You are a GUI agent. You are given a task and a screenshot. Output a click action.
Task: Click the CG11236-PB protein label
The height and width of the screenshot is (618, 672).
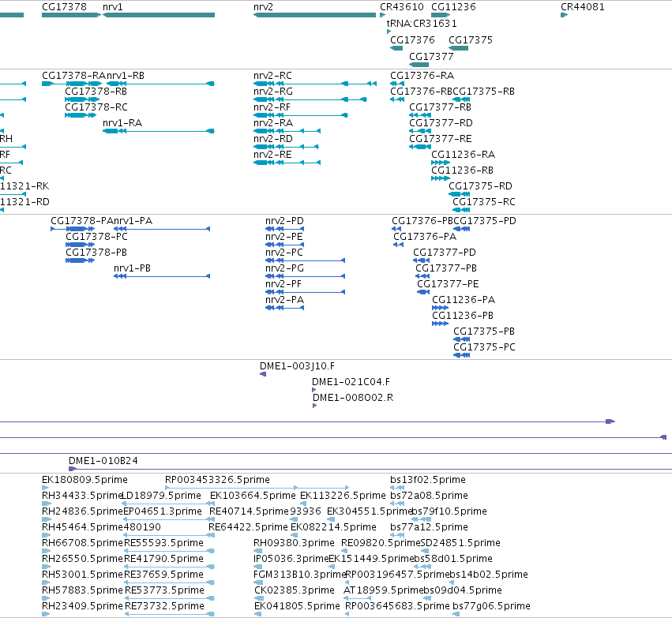pyautogui.click(x=463, y=315)
